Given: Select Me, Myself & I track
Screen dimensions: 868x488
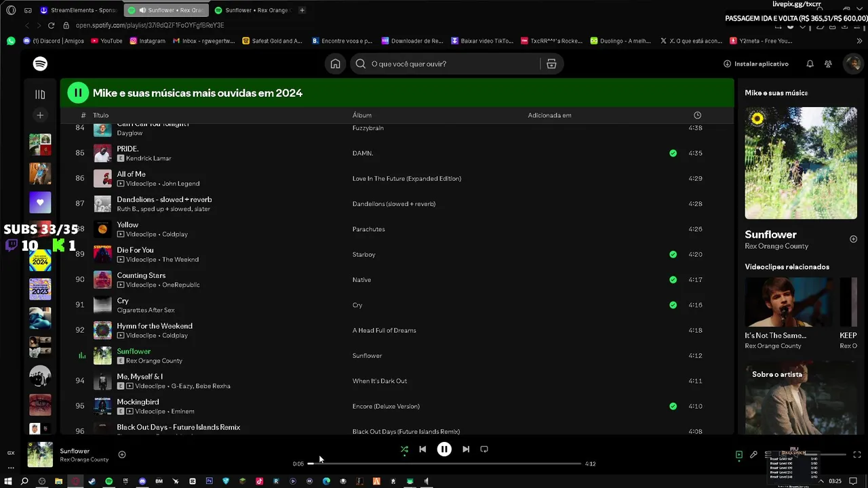Looking at the screenshot, I should 140,376.
